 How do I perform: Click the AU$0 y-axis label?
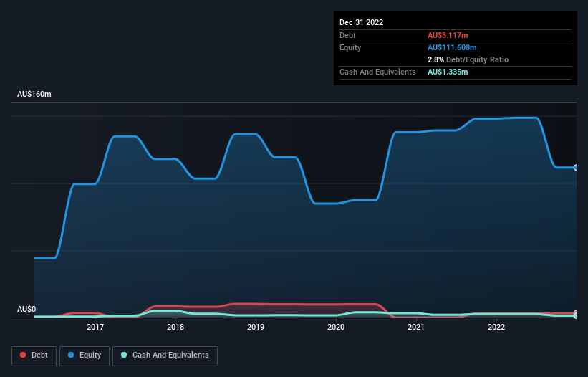[x=26, y=309]
